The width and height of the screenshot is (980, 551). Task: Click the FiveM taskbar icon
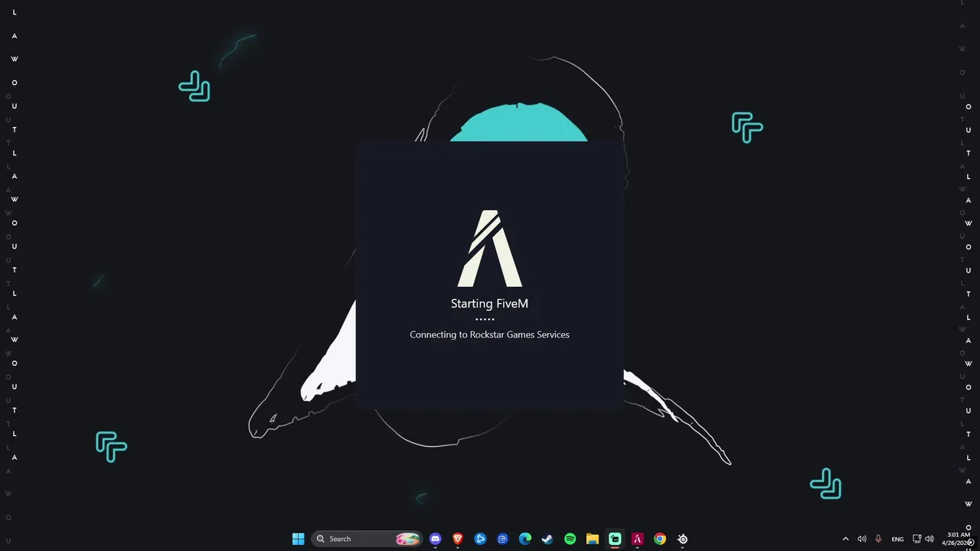click(637, 539)
